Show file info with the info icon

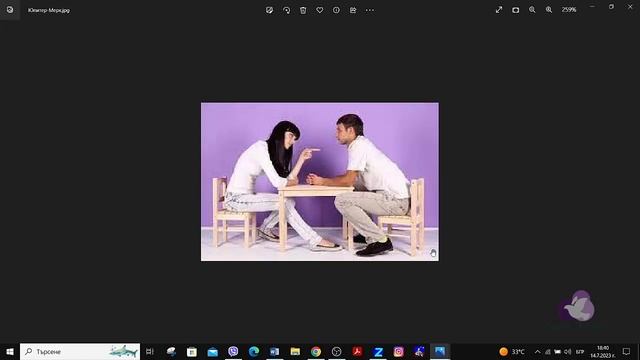(x=336, y=10)
